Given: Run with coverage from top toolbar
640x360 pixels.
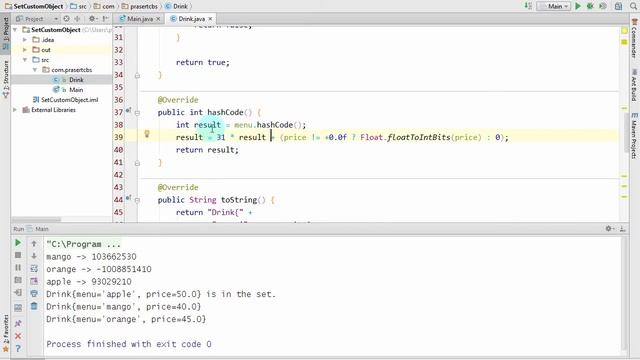Looking at the screenshot, I should click(603, 6).
